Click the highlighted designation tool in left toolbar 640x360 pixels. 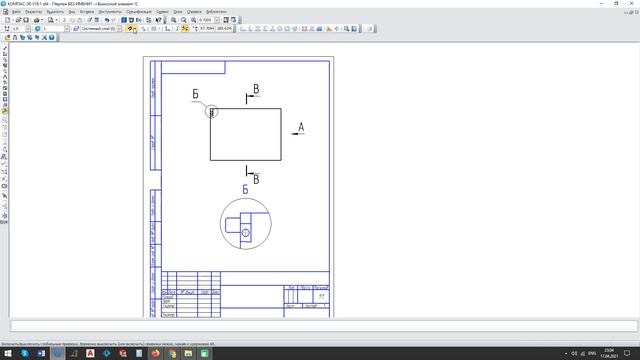coord(4,111)
